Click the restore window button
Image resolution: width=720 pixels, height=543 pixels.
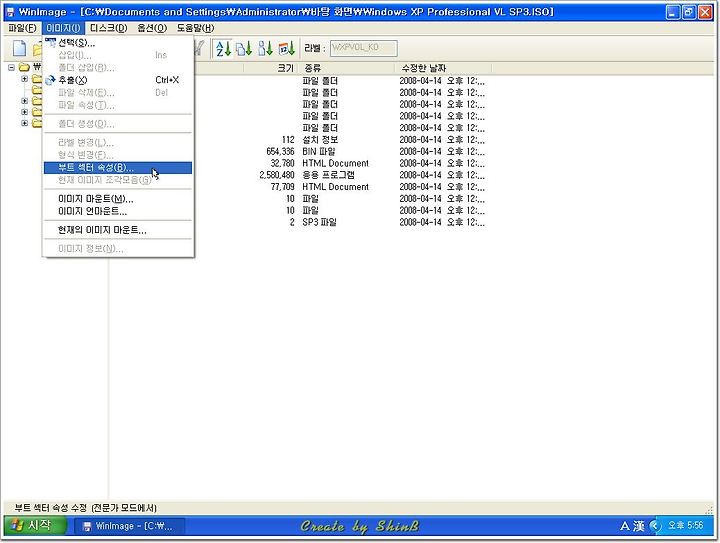[689, 12]
